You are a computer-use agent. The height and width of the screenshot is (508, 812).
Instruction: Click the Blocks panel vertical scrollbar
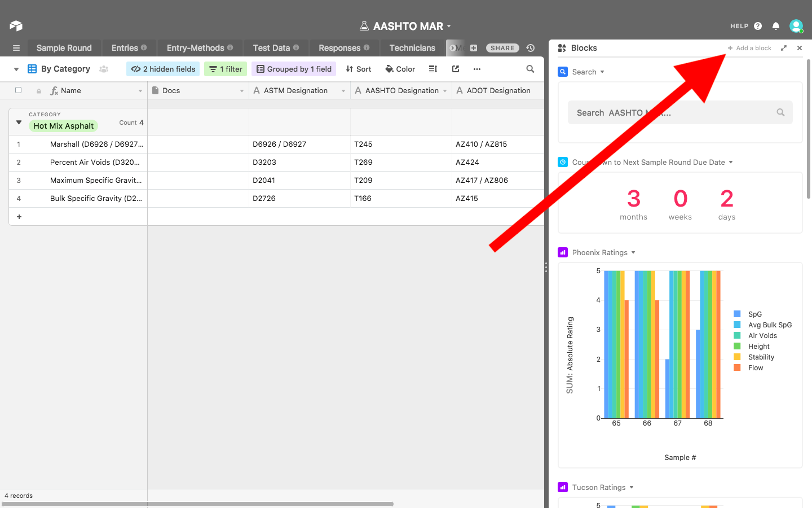pos(809,129)
